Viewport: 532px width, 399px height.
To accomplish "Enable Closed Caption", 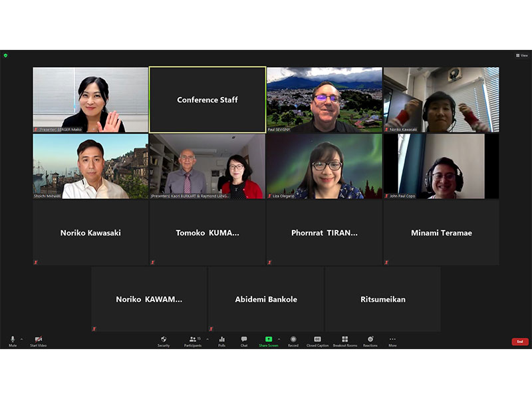I will tap(317, 340).
